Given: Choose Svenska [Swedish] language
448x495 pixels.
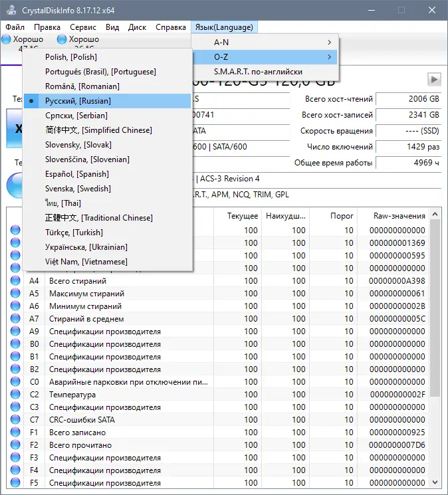Looking at the screenshot, I should (x=107, y=189).
